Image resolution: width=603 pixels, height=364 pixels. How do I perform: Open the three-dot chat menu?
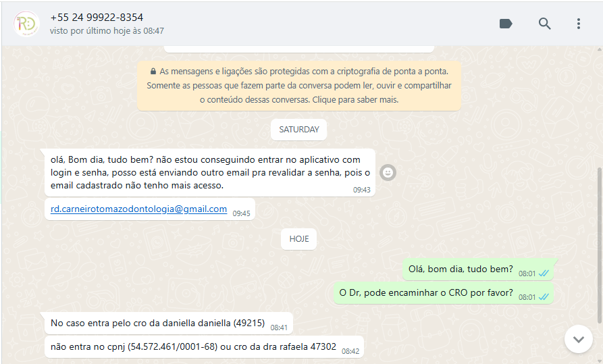click(579, 24)
